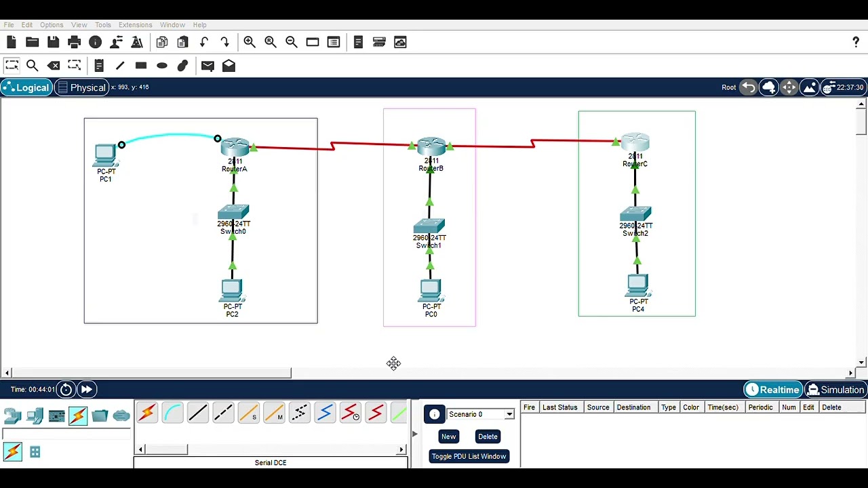Switch to Realtime mode
The width and height of the screenshot is (868, 488).
coord(772,390)
